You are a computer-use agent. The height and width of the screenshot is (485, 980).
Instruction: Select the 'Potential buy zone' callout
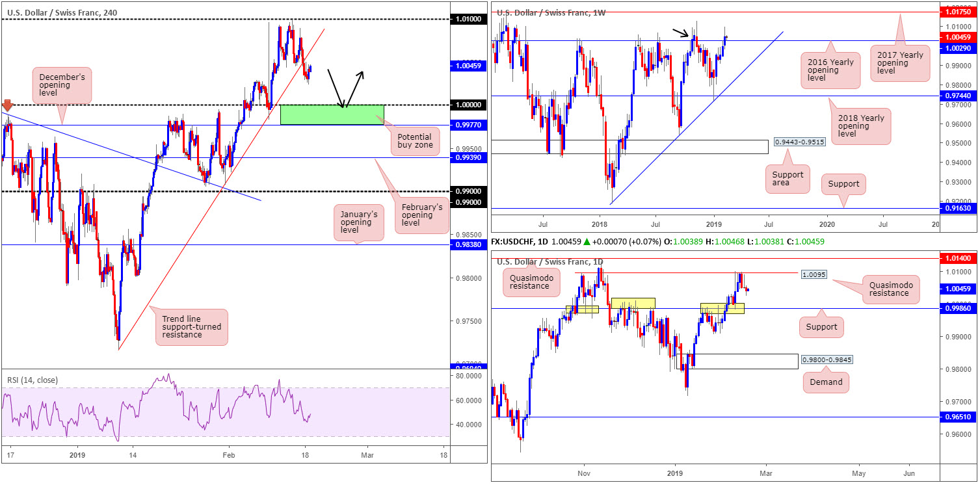[x=414, y=142]
